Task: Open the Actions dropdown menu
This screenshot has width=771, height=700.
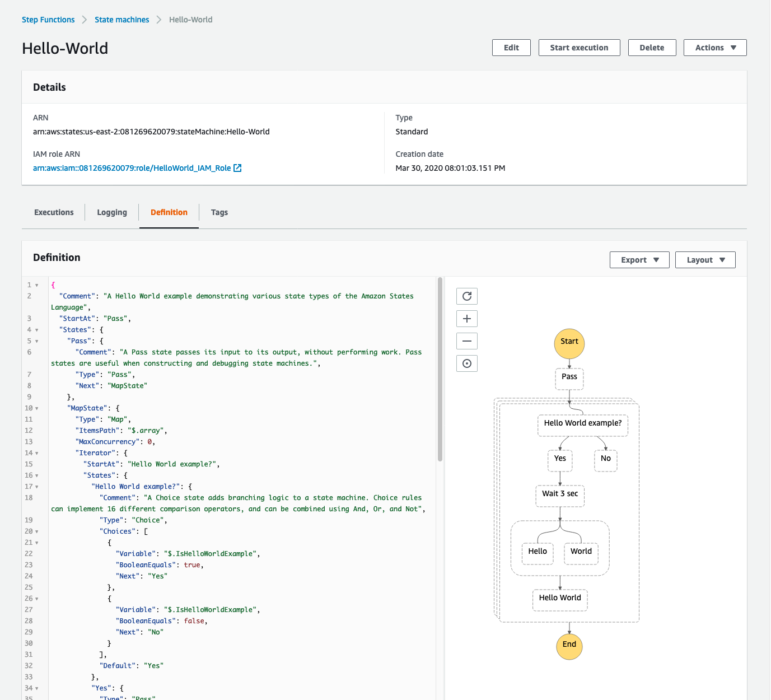Action: click(714, 48)
